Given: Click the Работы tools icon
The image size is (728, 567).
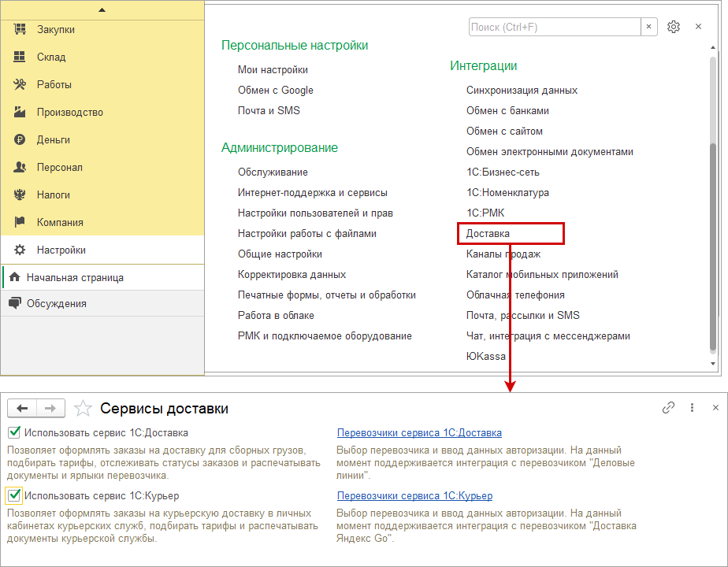Looking at the screenshot, I should click(20, 84).
